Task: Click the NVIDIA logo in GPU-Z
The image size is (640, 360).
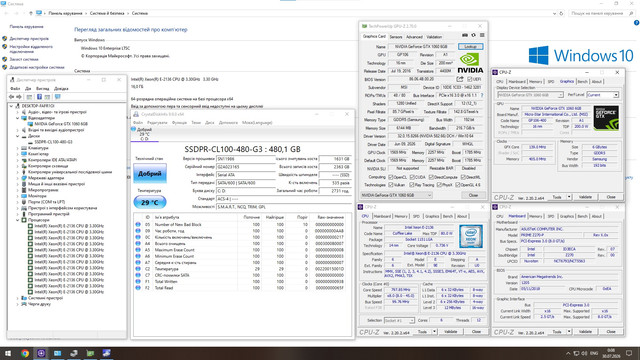Action: tap(470, 63)
